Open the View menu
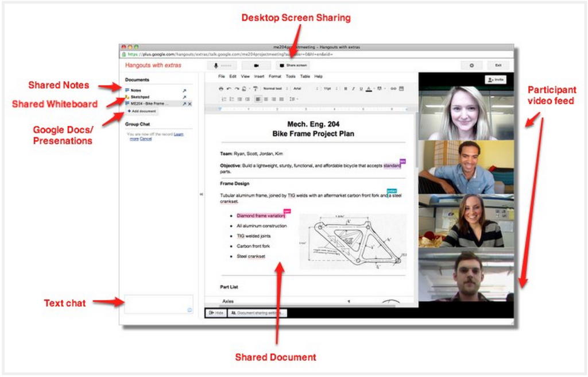 pyautogui.click(x=245, y=76)
